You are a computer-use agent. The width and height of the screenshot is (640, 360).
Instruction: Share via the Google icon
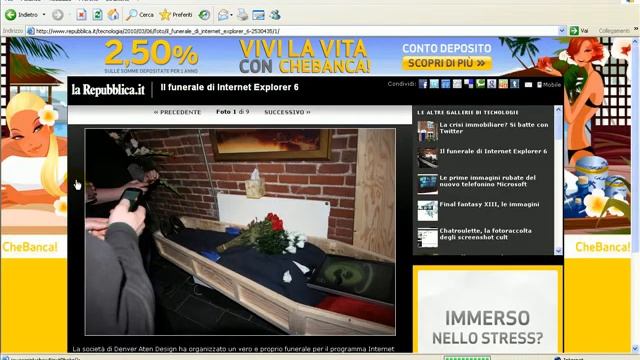click(x=491, y=84)
